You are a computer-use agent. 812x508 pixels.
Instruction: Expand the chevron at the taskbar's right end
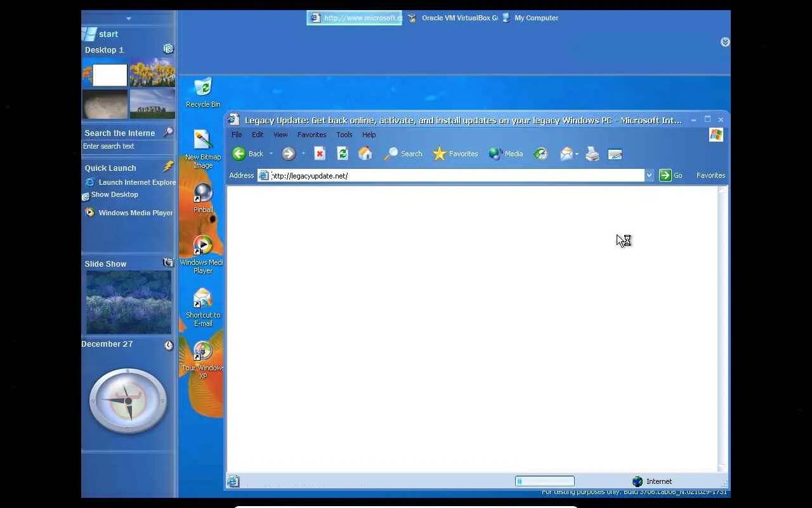[x=725, y=42]
